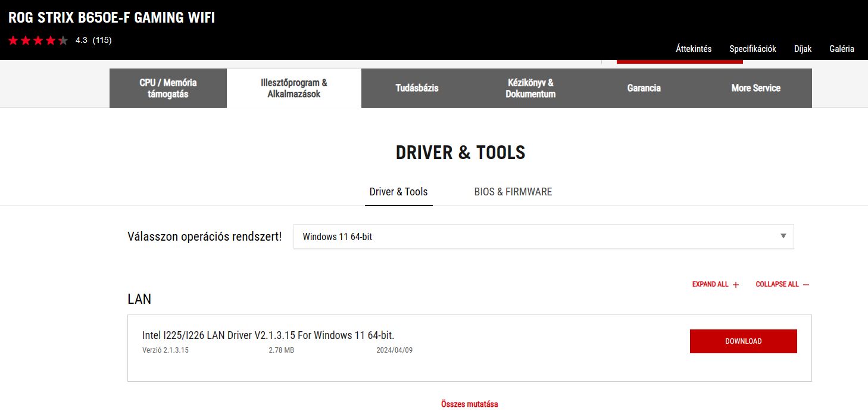Image resolution: width=868 pixels, height=414 pixels.
Task: Click the 2024/04/09 release date
Action: [x=394, y=350]
